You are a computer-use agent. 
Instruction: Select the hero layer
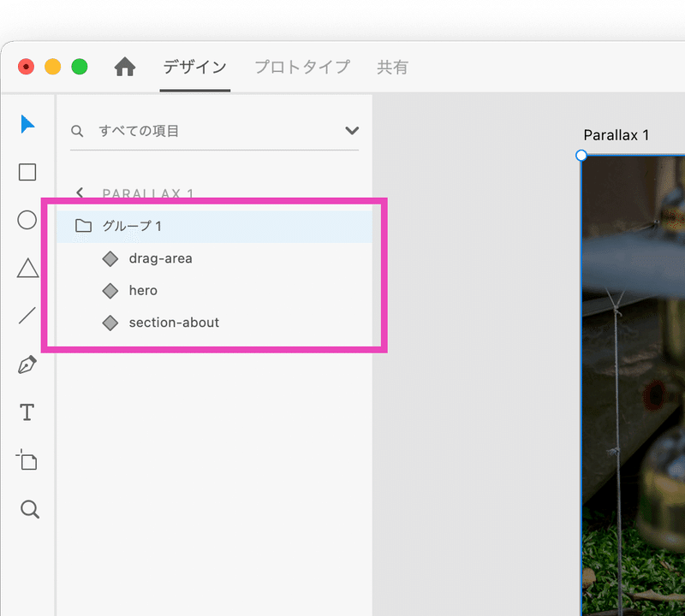(215, 291)
